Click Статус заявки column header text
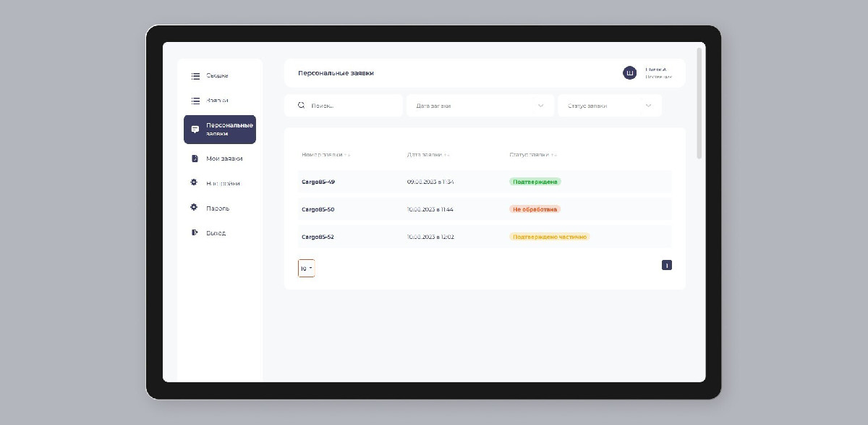The width and height of the screenshot is (868, 425). [529, 155]
